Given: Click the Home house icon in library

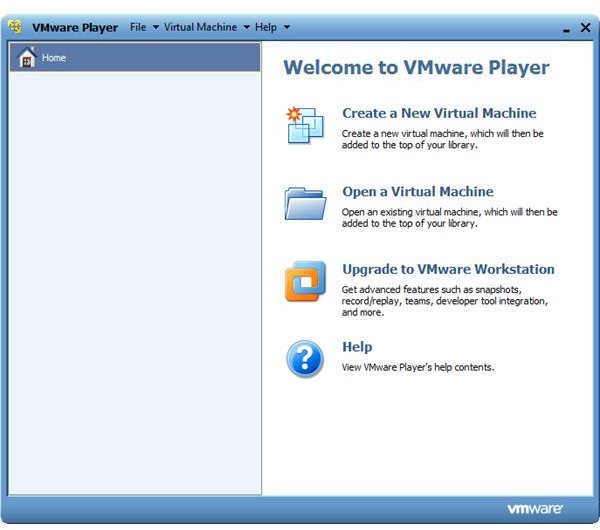Looking at the screenshot, I should coord(27,57).
